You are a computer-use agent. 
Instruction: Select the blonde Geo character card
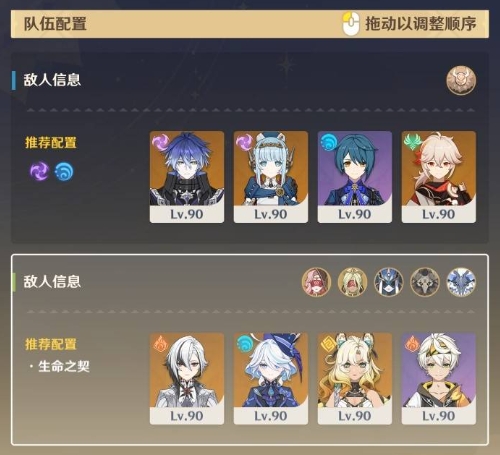355,378
